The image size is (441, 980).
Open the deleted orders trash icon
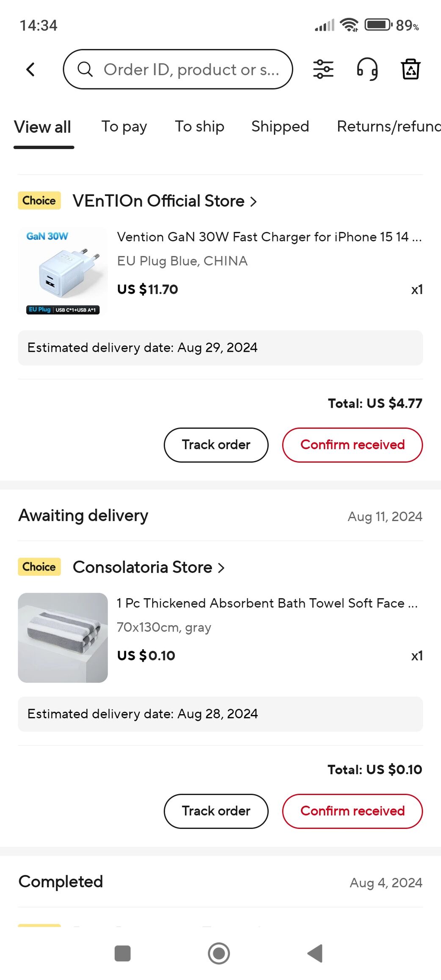coord(410,69)
